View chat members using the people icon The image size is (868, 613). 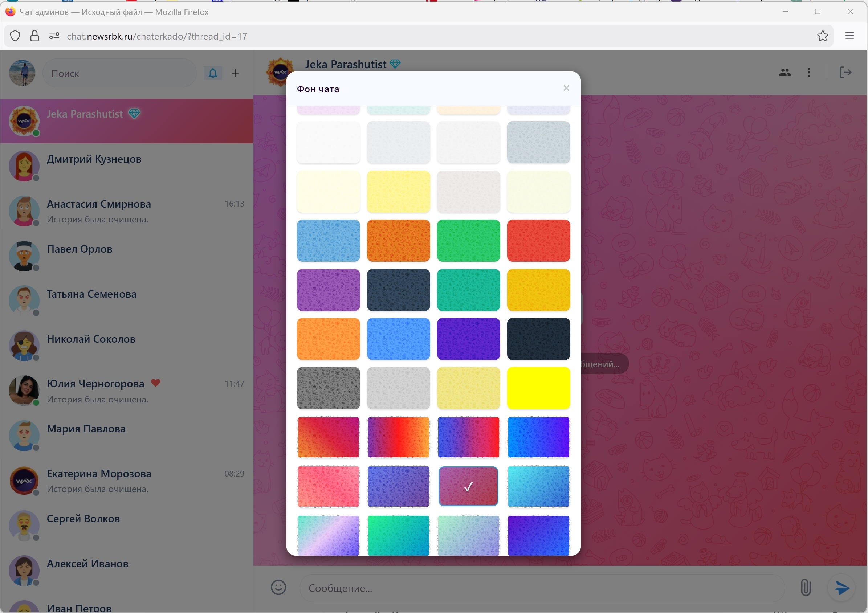click(785, 72)
